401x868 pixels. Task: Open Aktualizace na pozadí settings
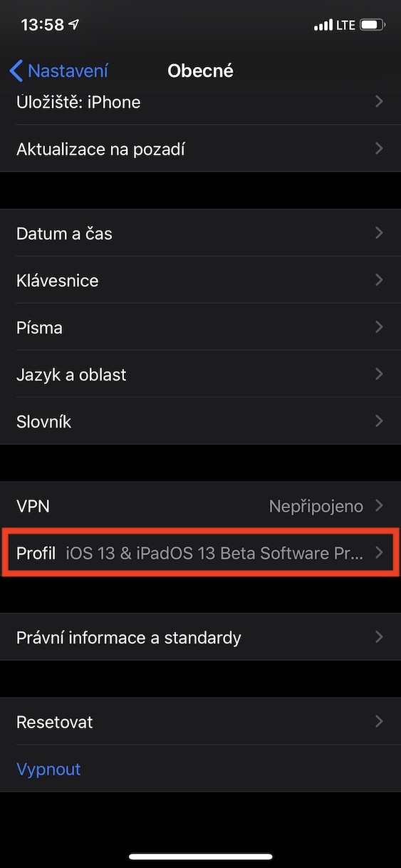[200, 149]
